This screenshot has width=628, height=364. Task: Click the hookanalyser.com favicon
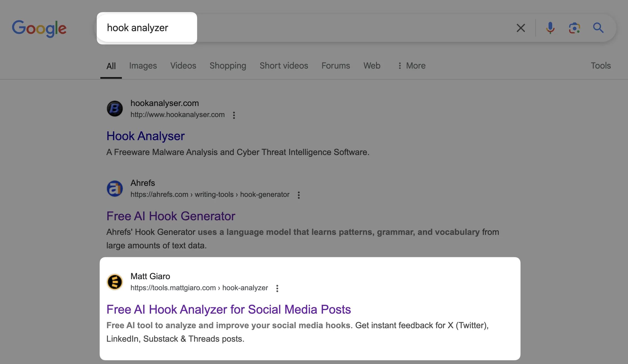coord(115,108)
